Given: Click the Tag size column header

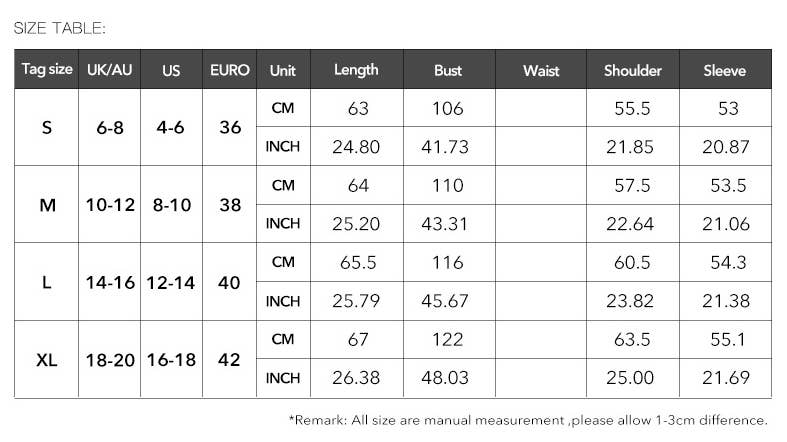Looking at the screenshot, I should tap(47, 70).
